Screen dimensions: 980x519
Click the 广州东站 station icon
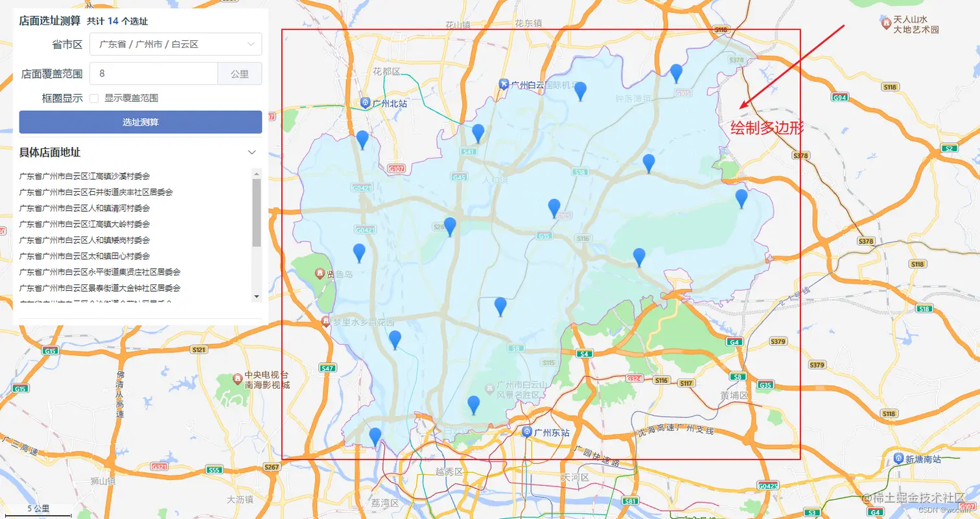pyautogui.click(x=527, y=432)
